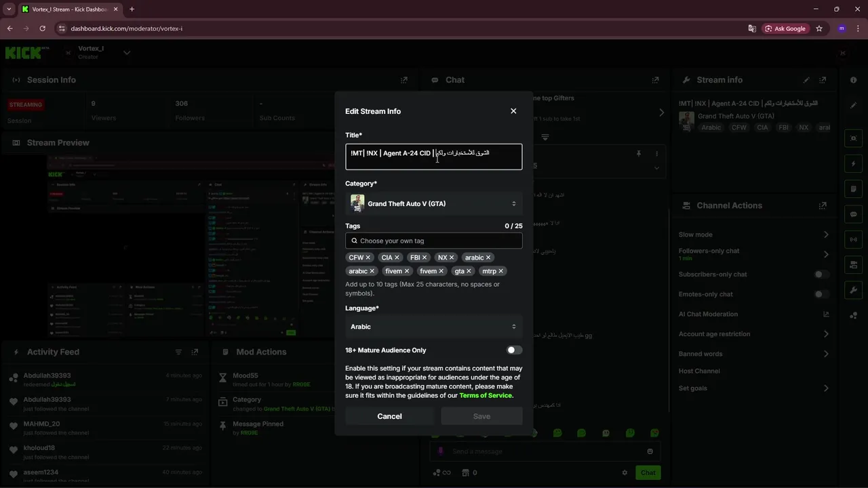Open user RR99E in Mod Actions timeout entry
This screenshot has height=488, width=868.
click(301, 384)
